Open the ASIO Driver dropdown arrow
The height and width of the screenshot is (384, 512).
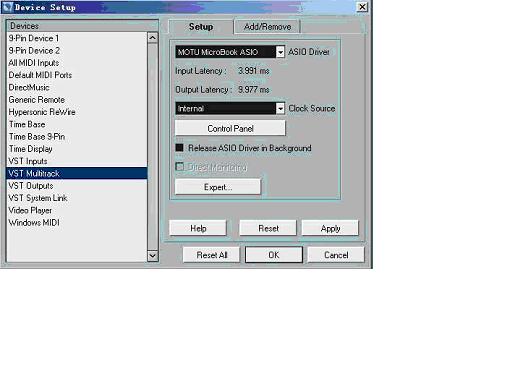coord(280,52)
